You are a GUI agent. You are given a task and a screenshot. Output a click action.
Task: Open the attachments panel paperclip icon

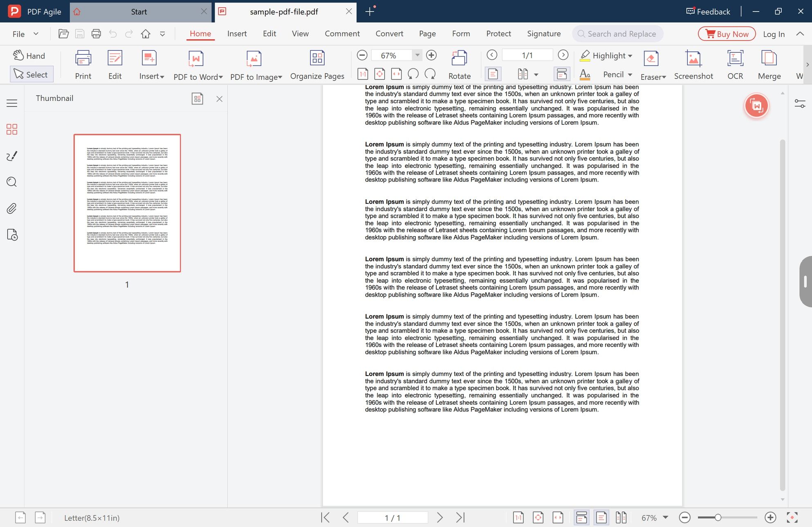[12, 209]
